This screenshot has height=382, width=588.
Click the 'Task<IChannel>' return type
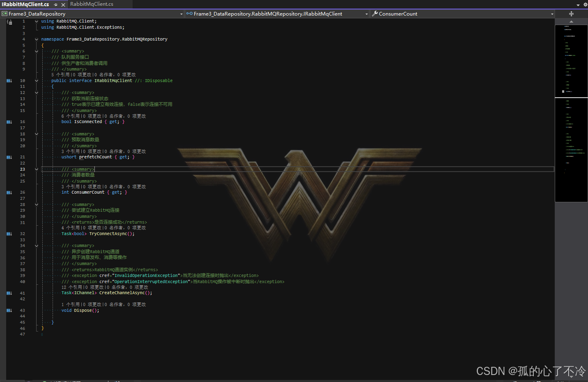click(x=79, y=293)
